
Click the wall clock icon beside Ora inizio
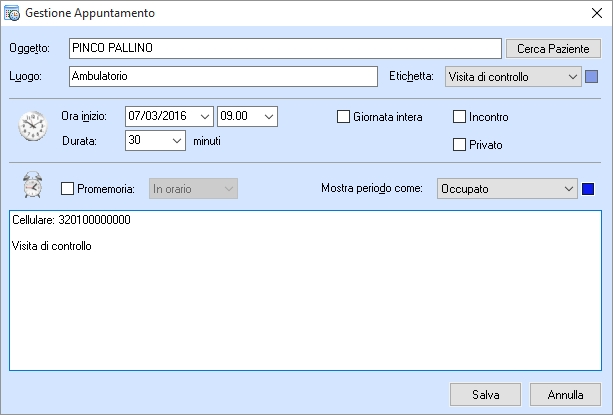(33, 126)
